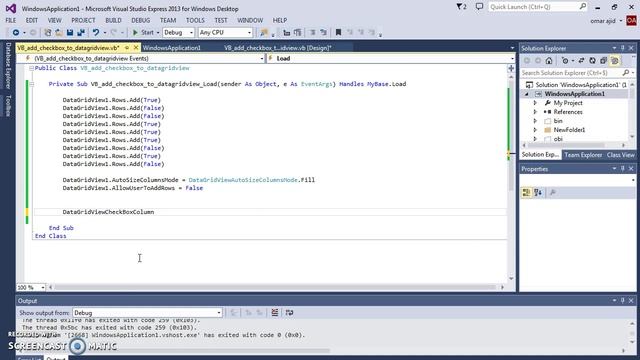The height and width of the screenshot is (360, 640).
Task: Open the feedback speech bubble icon
Action: (x=479, y=7)
